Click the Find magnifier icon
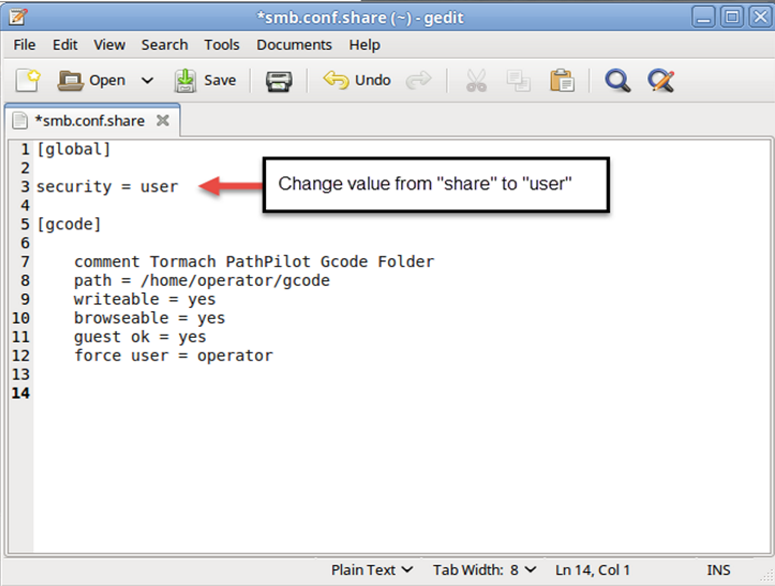 click(x=617, y=80)
